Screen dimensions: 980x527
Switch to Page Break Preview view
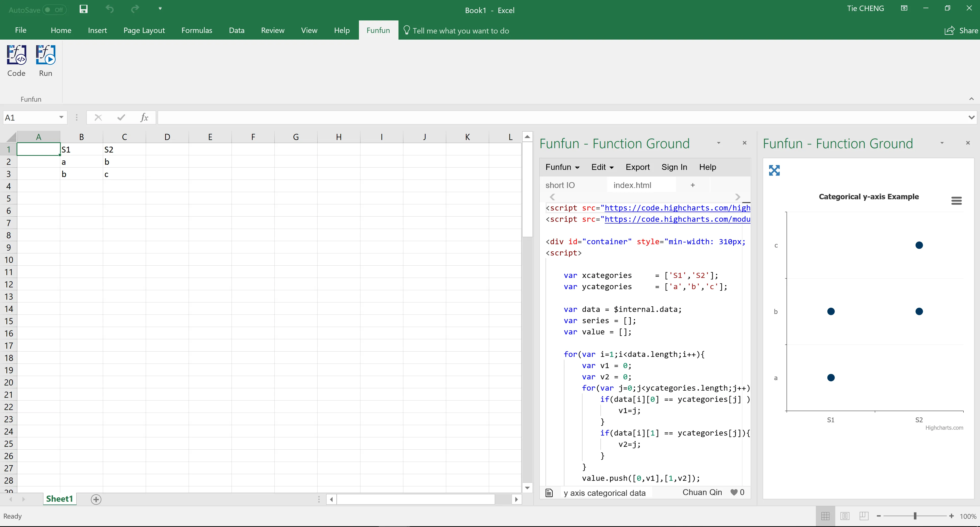(x=864, y=516)
